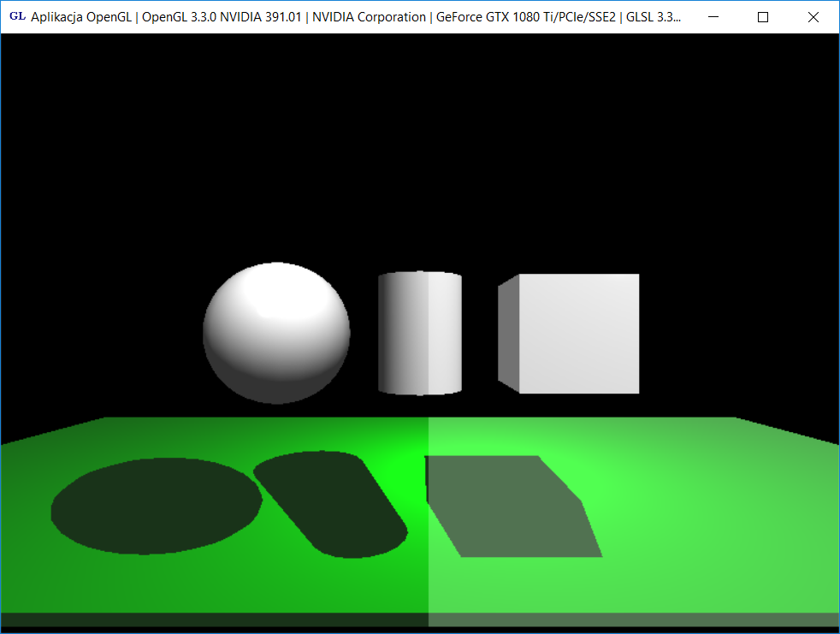Click the gray-green front edge of floor's right half
840x634 pixels.
click(x=633, y=619)
